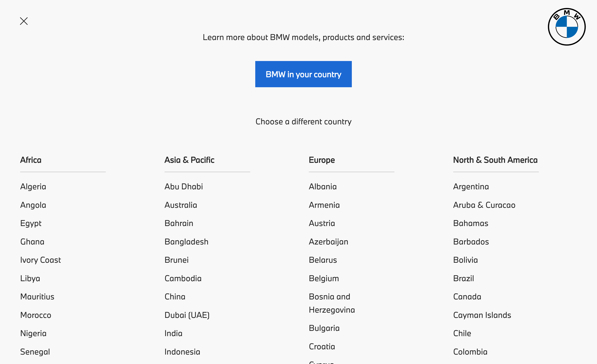Select Morocco from the country list
The width and height of the screenshot is (597, 364).
point(36,315)
